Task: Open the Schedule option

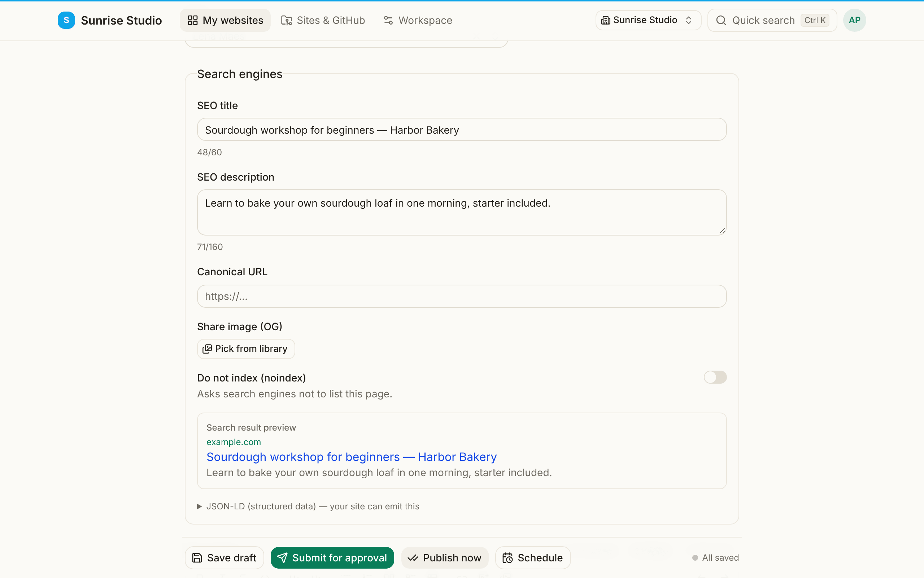Action: [x=533, y=558]
